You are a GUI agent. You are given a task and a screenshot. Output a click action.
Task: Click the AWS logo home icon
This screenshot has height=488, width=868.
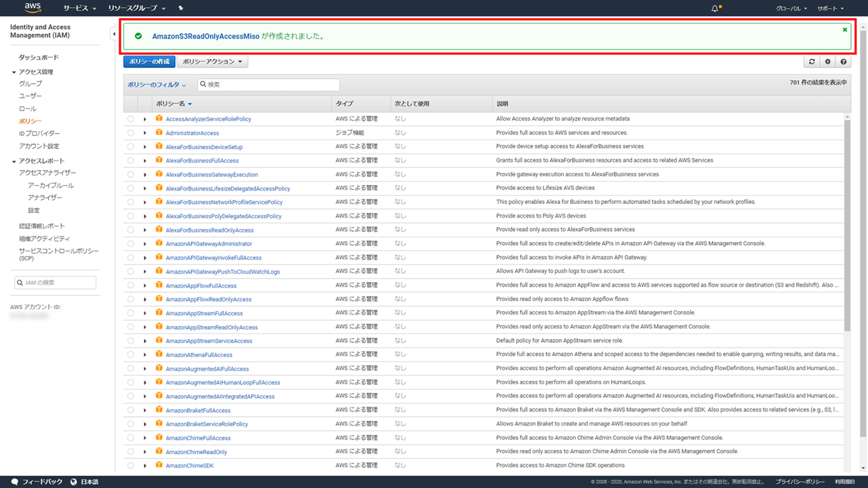(x=33, y=8)
